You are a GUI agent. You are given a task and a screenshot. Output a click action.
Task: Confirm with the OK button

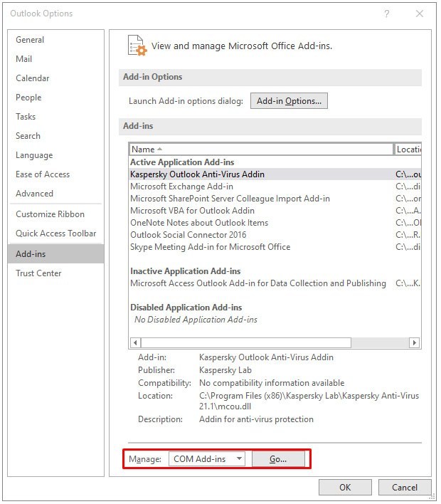(345, 488)
